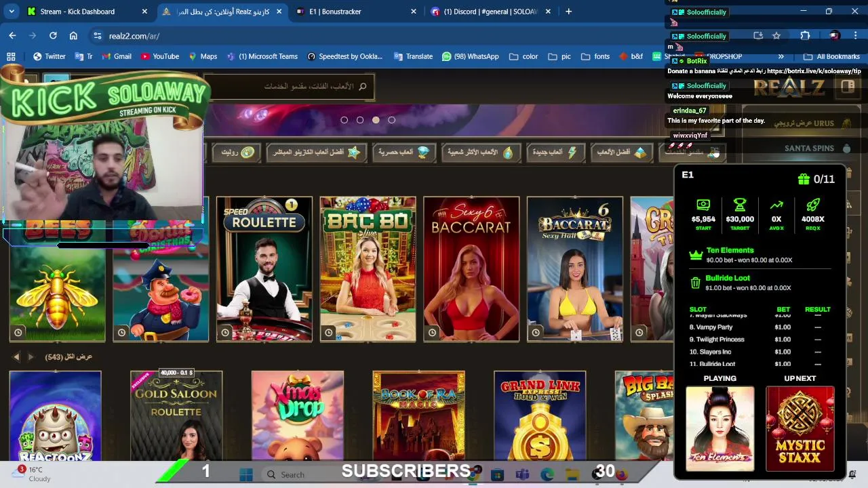Click the show all (543) link
868x488 pixels.
[68, 357]
